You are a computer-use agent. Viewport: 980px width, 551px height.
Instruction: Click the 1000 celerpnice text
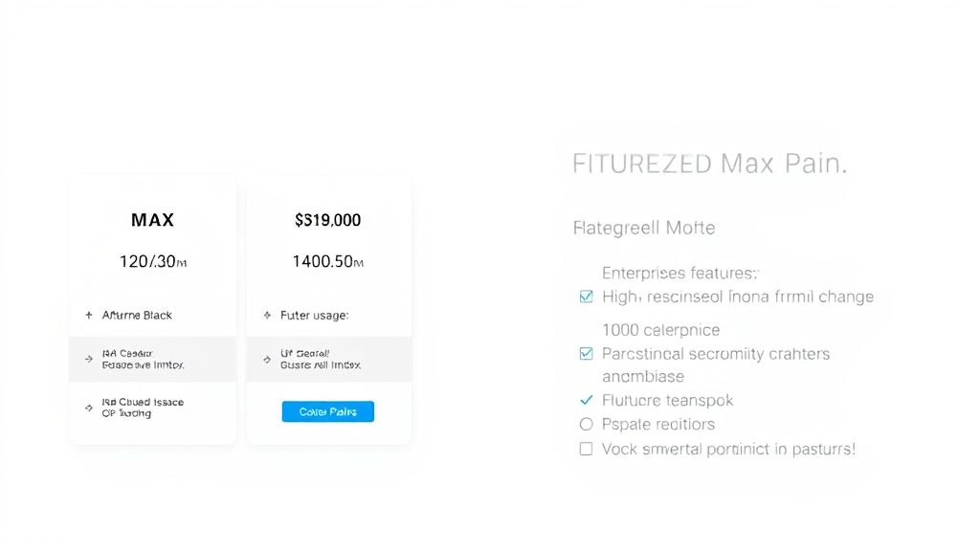pos(660,330)
